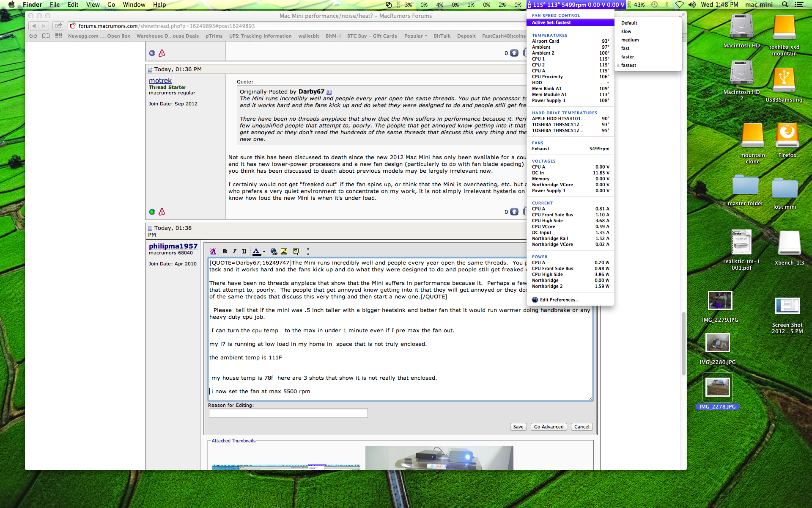Toggle Italic in the post editor

point(234,251)
